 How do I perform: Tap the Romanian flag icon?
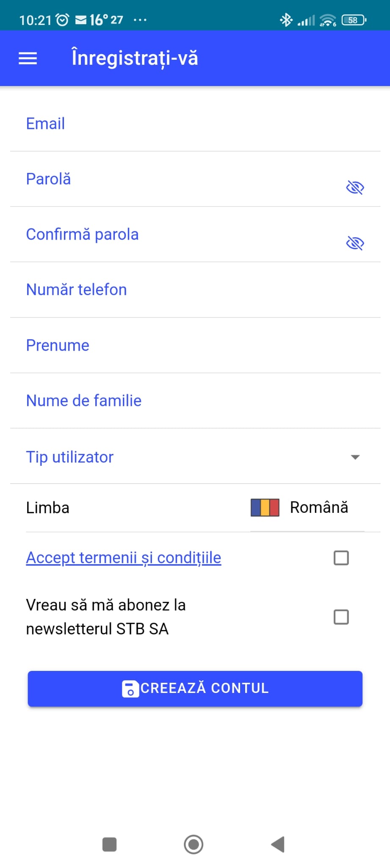(x=265, y=507)
